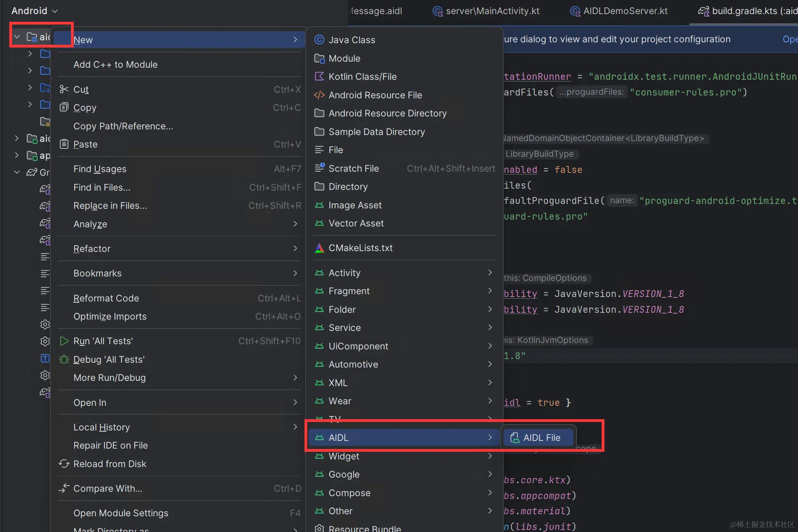Choose Open In menu entry

(179, 402)
